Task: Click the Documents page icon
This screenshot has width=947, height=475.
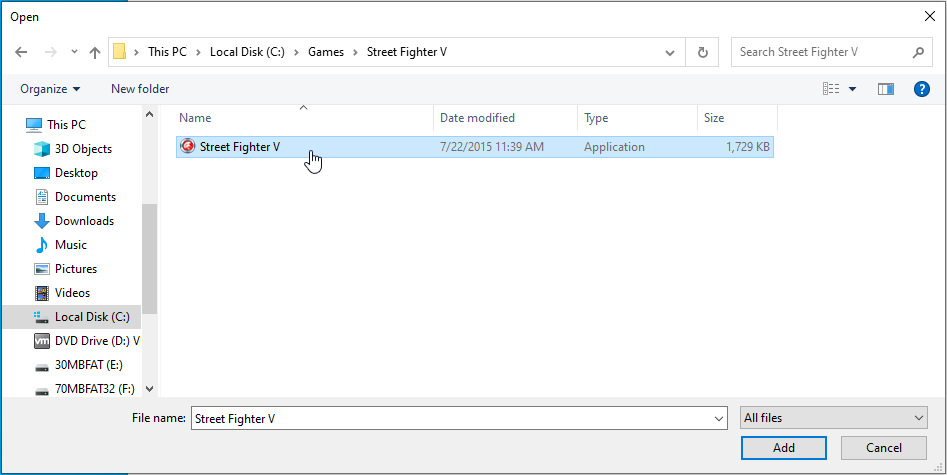Action: pyautogui.click(x=42, y=197)
